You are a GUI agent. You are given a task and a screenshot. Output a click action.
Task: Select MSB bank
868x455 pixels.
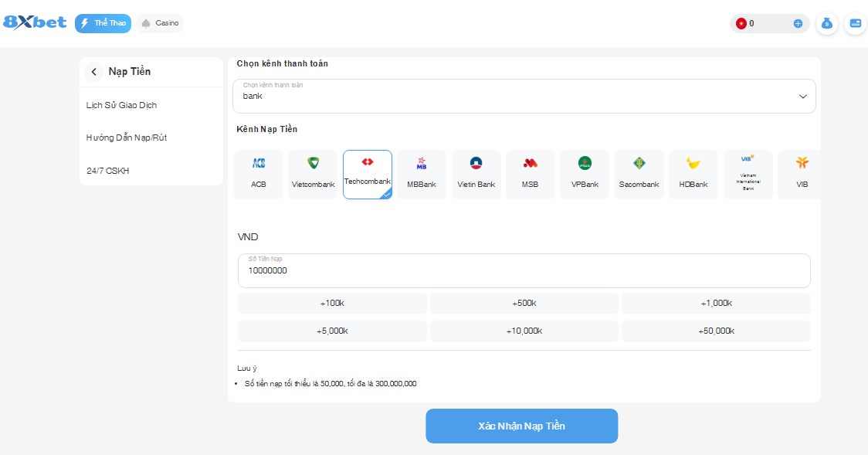click(x=531, y=175)
